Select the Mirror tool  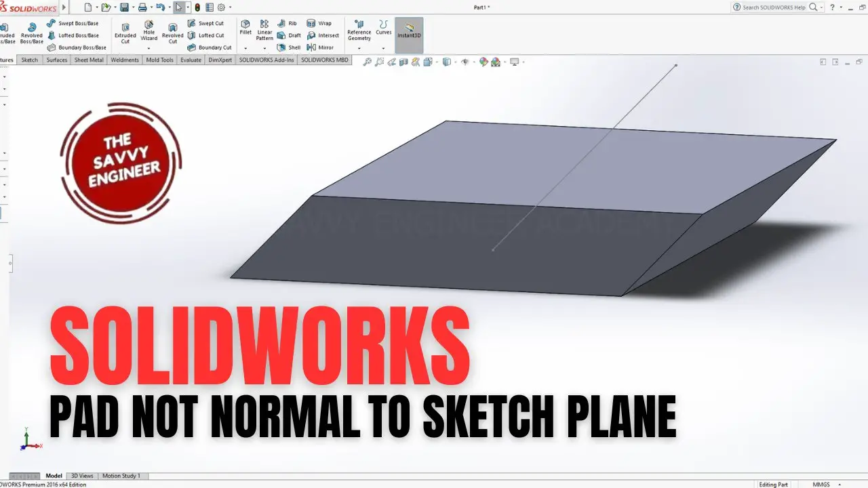click(x=320, y=47)
